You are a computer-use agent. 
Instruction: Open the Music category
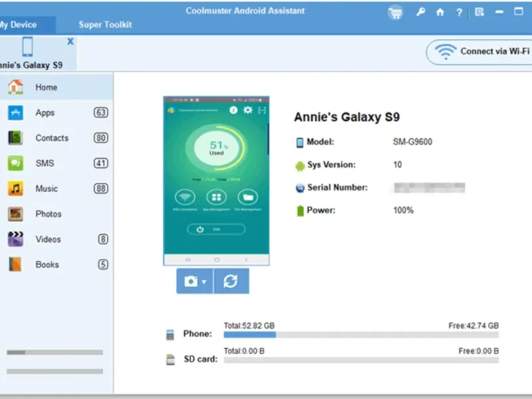57,189
